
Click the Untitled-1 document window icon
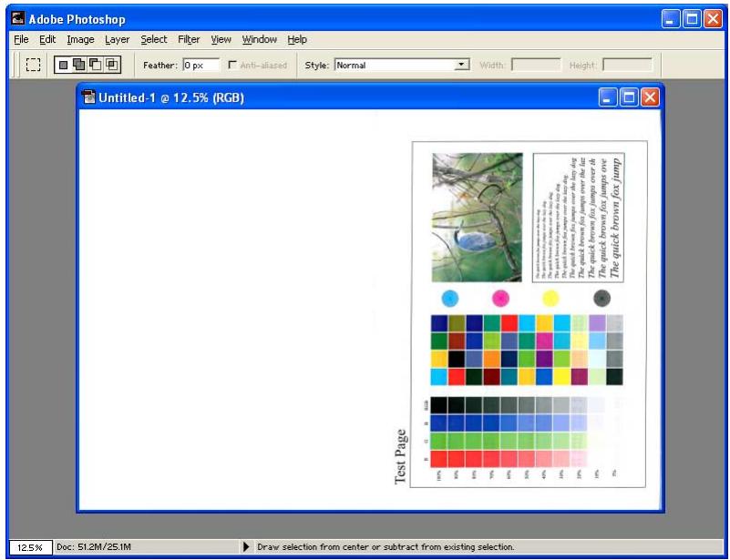pyautogui.click(x=88, y=97)
